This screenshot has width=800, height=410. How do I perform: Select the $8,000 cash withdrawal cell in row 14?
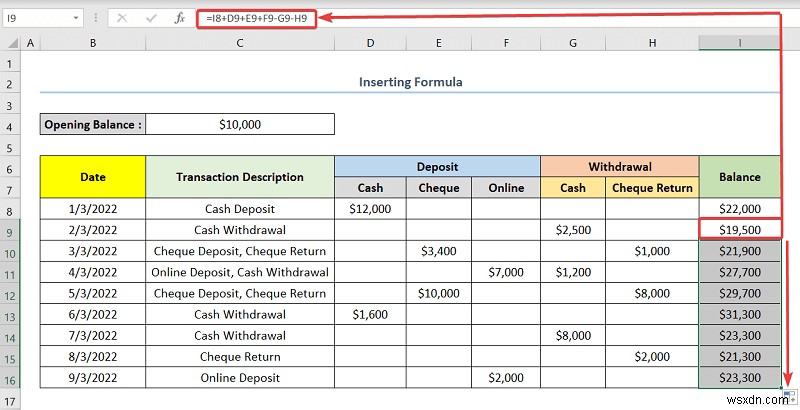coord(573,336)
